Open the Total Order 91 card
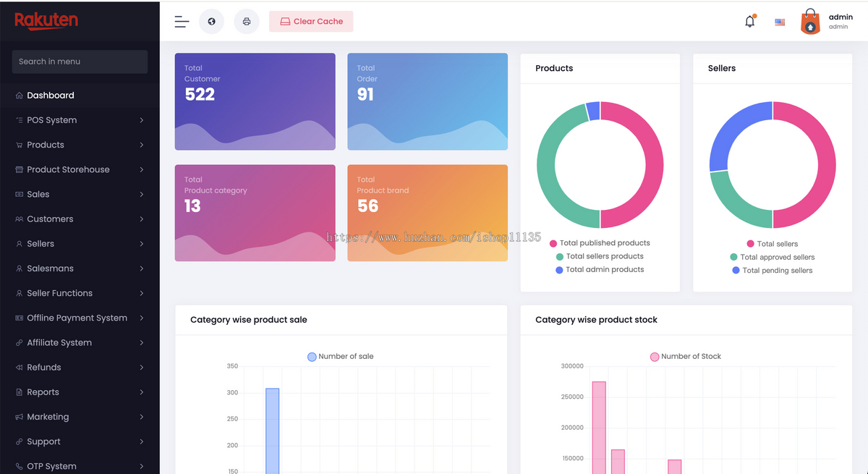868x474 pixels. (x=427, y=101)
